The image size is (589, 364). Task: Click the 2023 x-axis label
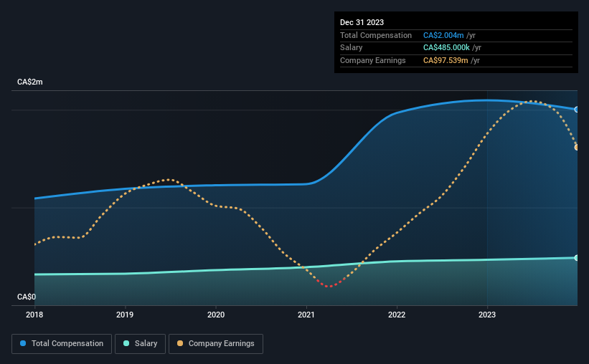tap(487, 315)
